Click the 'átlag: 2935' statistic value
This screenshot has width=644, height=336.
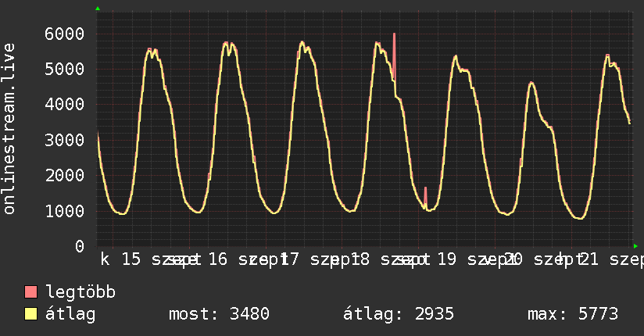tap(399, 315)
